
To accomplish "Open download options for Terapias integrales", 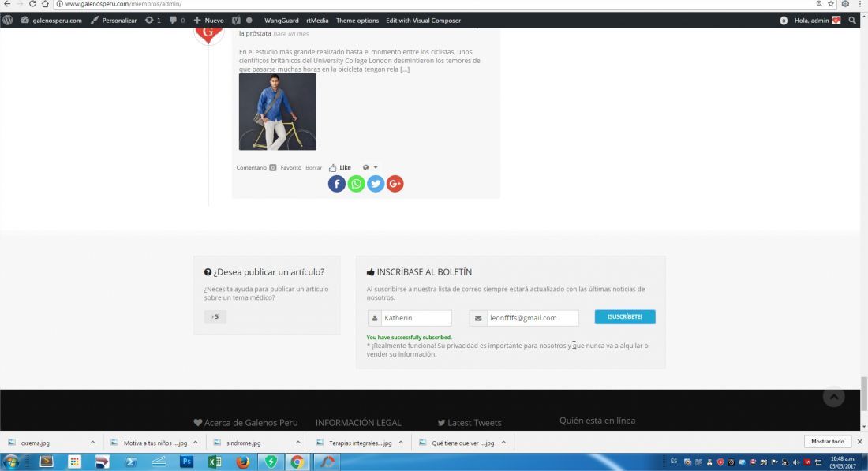I will (x=401, y=443).
